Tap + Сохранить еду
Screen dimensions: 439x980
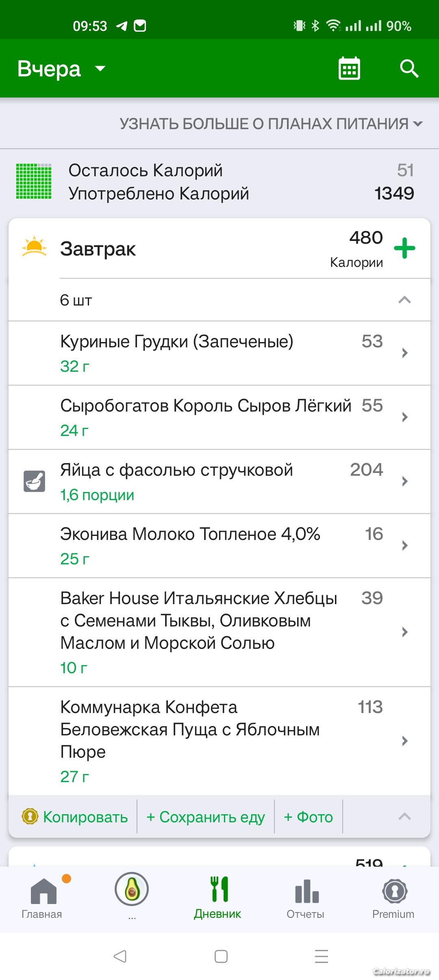point(205,817)
